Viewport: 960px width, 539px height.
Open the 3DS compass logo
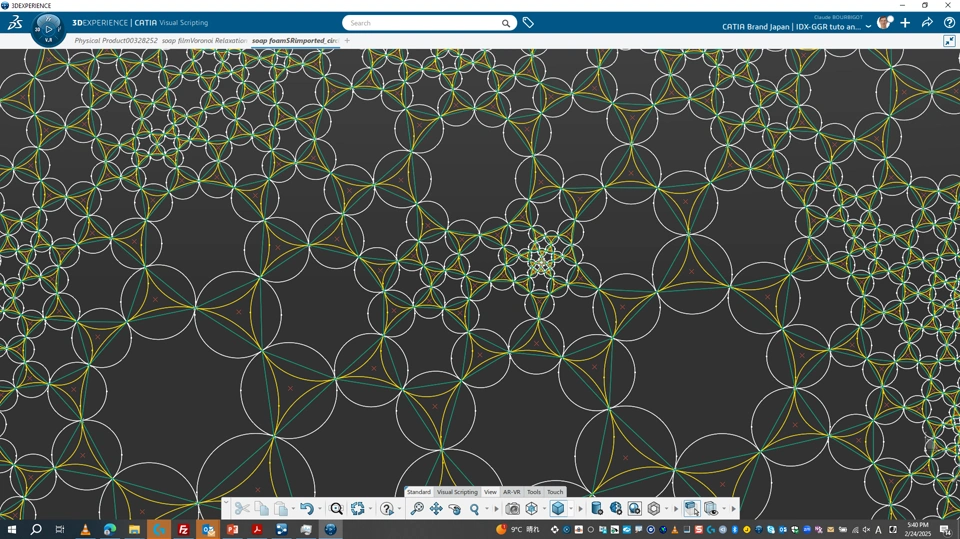pyautogui.click(x=15, y=23)
